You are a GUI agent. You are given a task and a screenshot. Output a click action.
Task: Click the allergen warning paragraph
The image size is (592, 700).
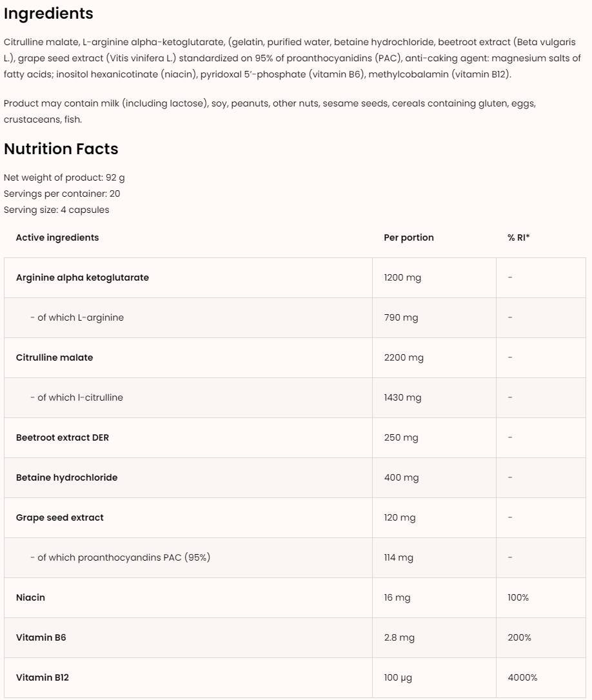coord(270,111)
